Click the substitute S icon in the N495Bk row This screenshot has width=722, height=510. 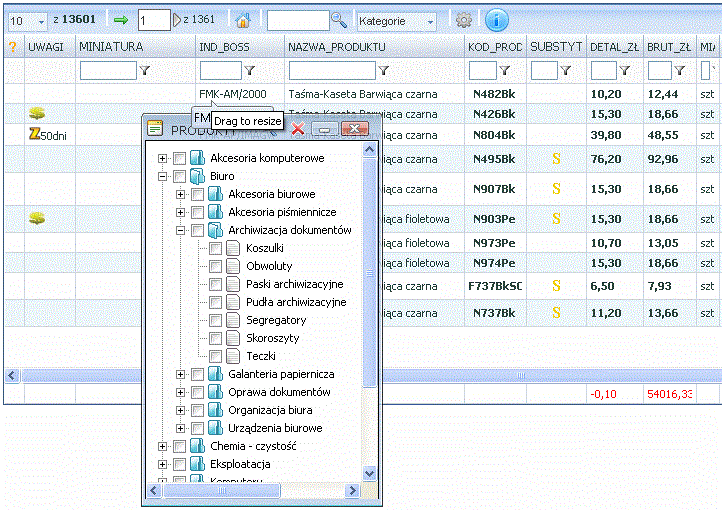[x=556, y=159]
